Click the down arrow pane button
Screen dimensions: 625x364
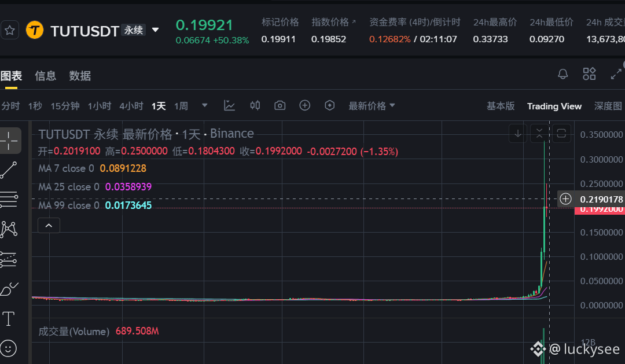[x=518, y=134]
